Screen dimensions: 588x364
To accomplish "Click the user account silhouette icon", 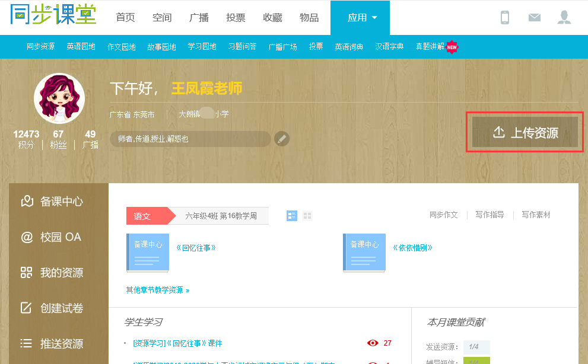I will click(564, 18).
